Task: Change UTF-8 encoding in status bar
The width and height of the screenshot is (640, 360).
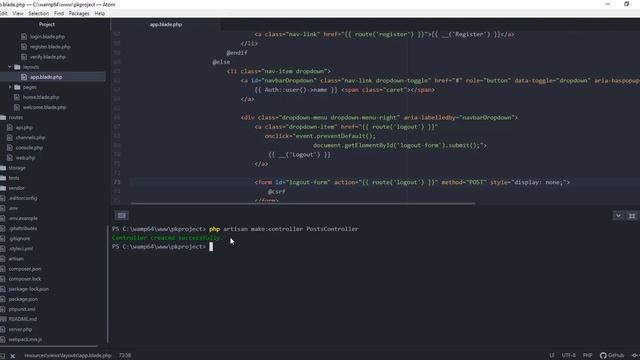Action: click(569, 356)
